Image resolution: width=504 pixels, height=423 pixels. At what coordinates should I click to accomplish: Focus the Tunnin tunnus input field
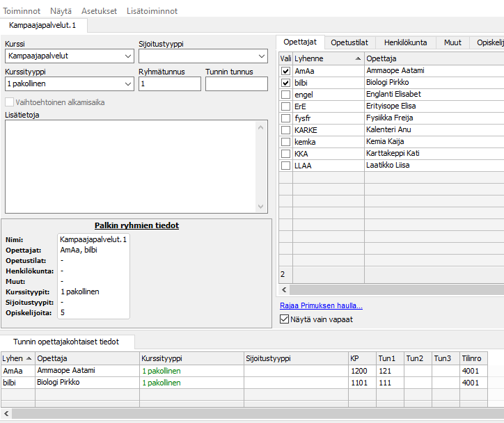pos(236,84)
